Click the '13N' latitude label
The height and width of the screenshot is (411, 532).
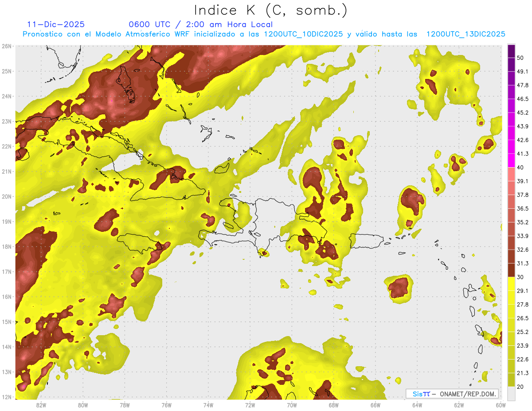click(x=7, y=372)
